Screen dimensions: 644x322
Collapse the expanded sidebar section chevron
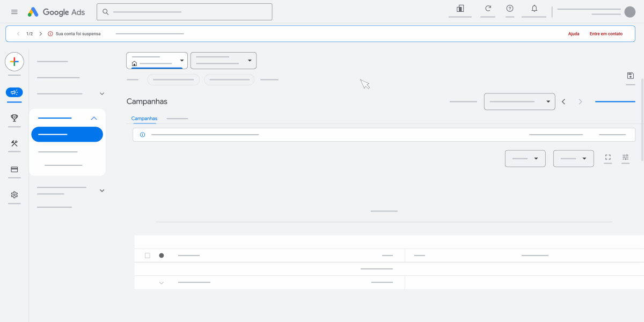point(94,118)
